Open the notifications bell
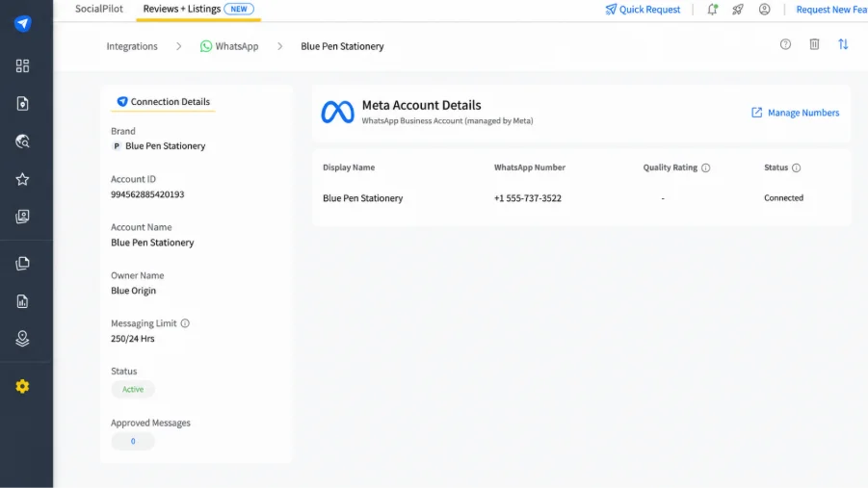 pos(713,10)
